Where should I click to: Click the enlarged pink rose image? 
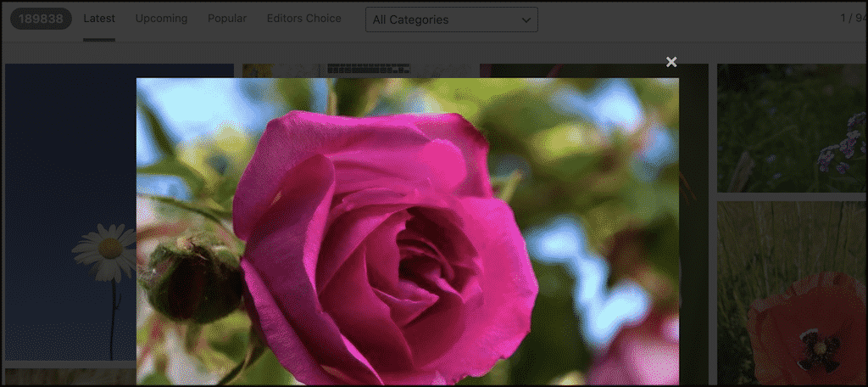click(408, 232)
